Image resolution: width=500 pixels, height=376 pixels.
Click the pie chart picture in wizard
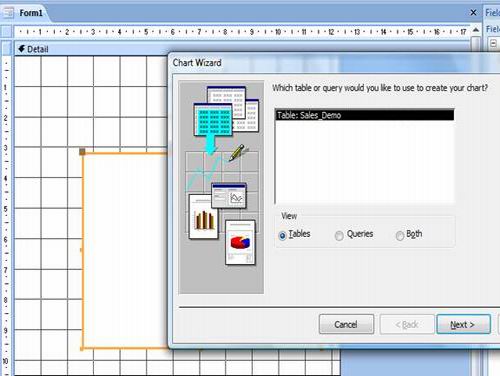[240, 242]
